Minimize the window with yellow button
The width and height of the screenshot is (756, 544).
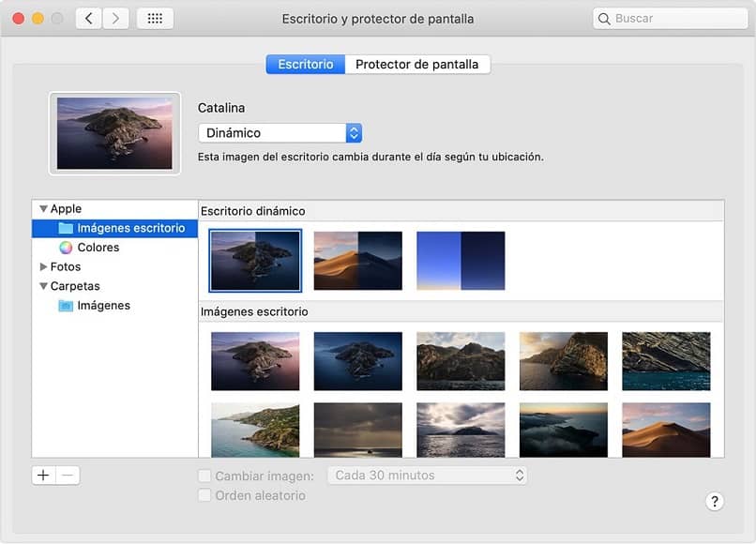38,19
